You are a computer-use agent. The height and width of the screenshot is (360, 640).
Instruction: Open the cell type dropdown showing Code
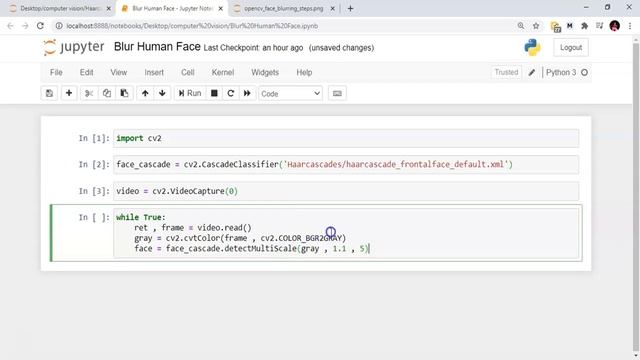(x=290, y=94)
